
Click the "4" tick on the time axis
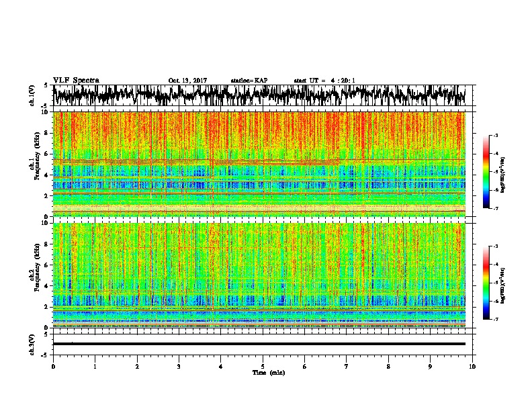pyautogui.click(x=221, y=367)
